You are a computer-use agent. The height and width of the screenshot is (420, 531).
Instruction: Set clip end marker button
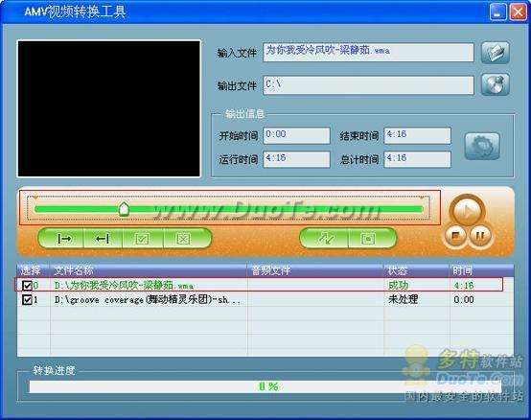click(x=103, y=239)
